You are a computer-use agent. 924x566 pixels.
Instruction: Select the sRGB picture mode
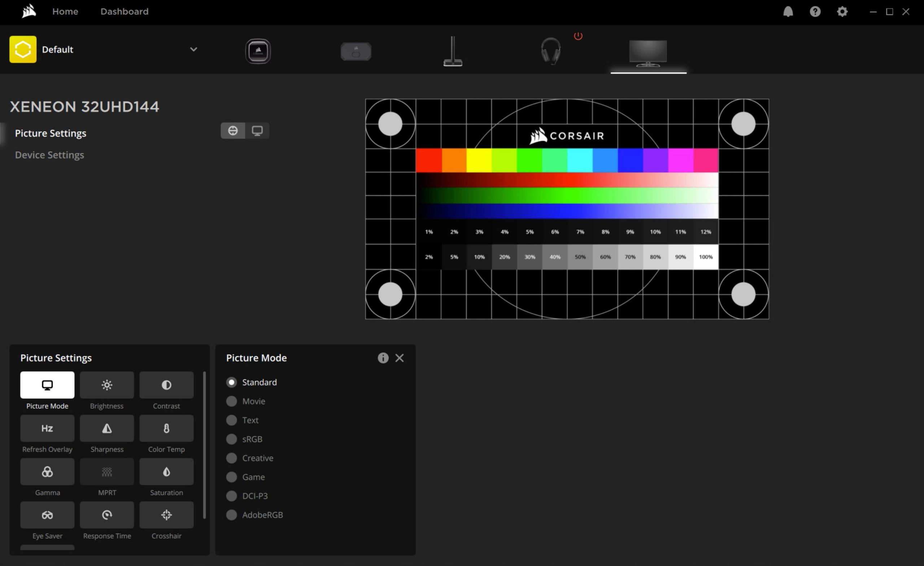[232, 439]
